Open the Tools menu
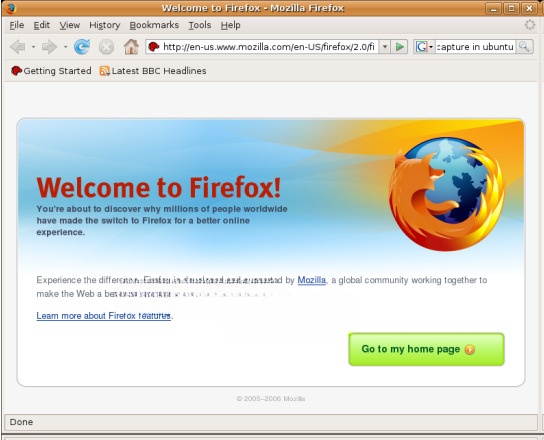This screenshot has width=544, height=440. (200, 25)
